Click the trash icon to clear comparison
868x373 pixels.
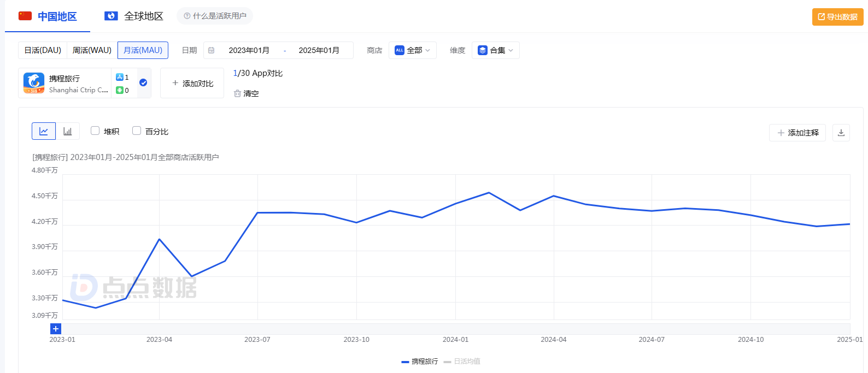point(238,93)
